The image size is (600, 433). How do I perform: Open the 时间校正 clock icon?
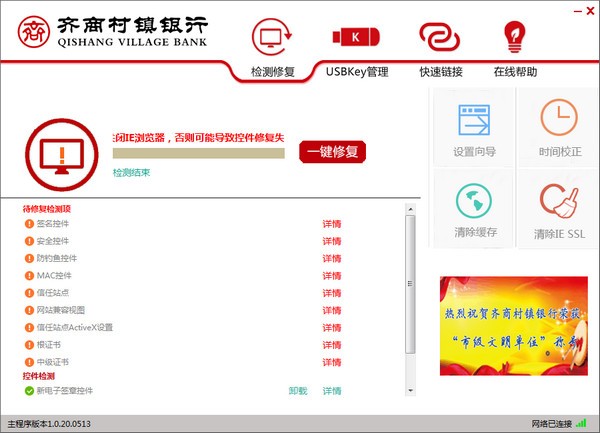[559, 117]
